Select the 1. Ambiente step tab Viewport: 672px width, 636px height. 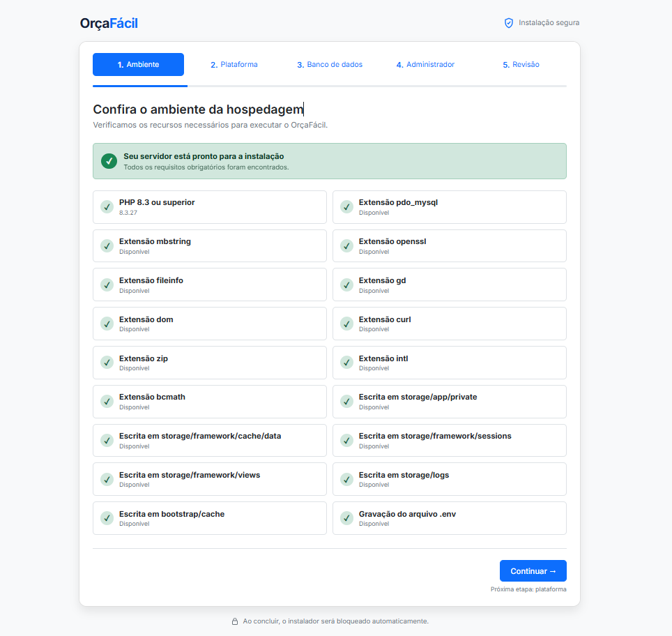(139, 64)
